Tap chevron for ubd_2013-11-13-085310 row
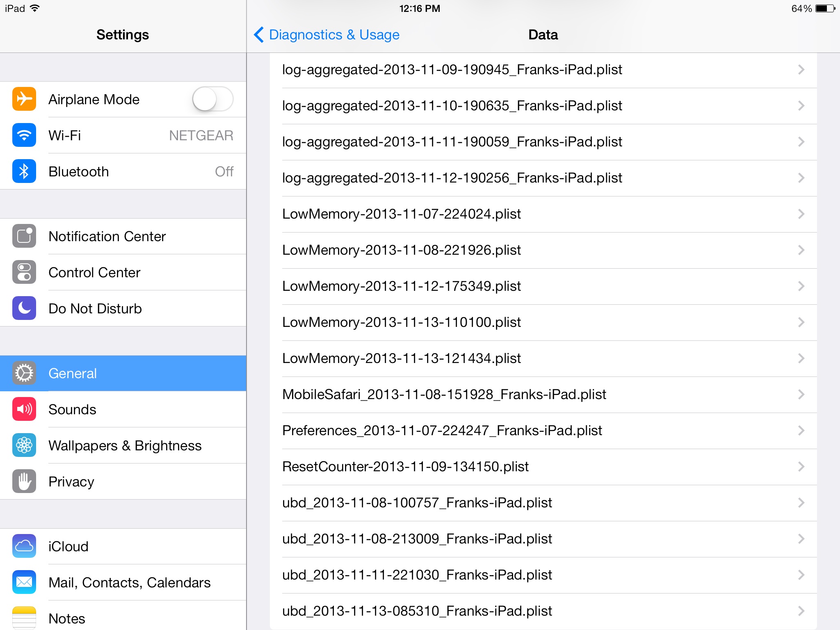This screenshot has height=630, width=840. (801, 611)
